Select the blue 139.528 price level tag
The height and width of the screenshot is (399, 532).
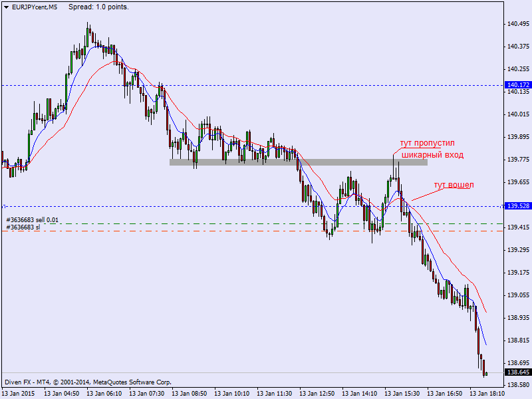tap(518, 206)
